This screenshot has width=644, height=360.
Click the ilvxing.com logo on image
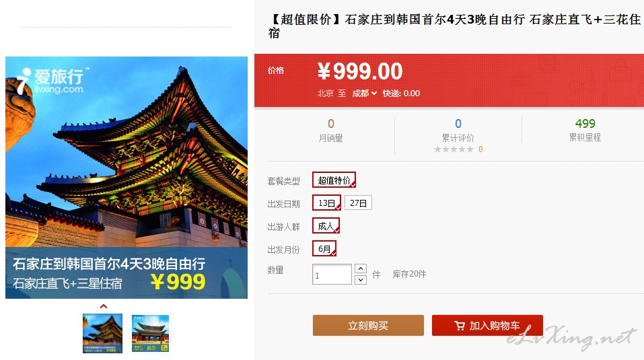51,81
